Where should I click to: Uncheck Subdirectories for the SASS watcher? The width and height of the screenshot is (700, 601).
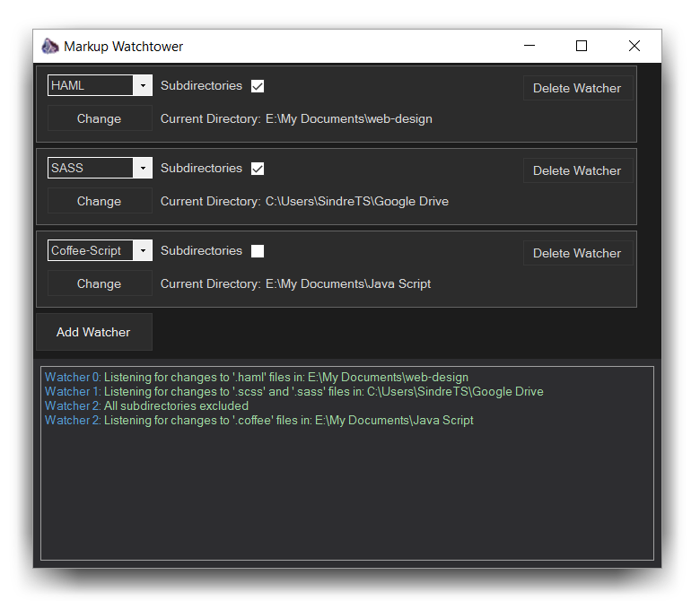[x=258, y=169]
